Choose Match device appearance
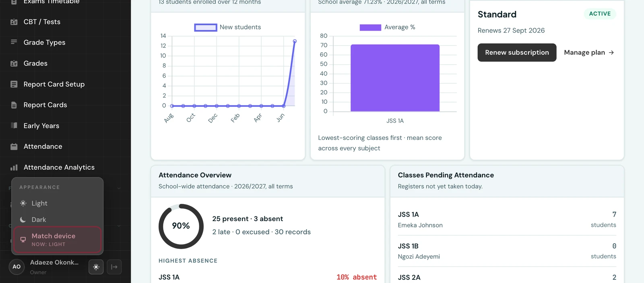The height and width of the screenshot is (283, 644). tap(57, 240)
